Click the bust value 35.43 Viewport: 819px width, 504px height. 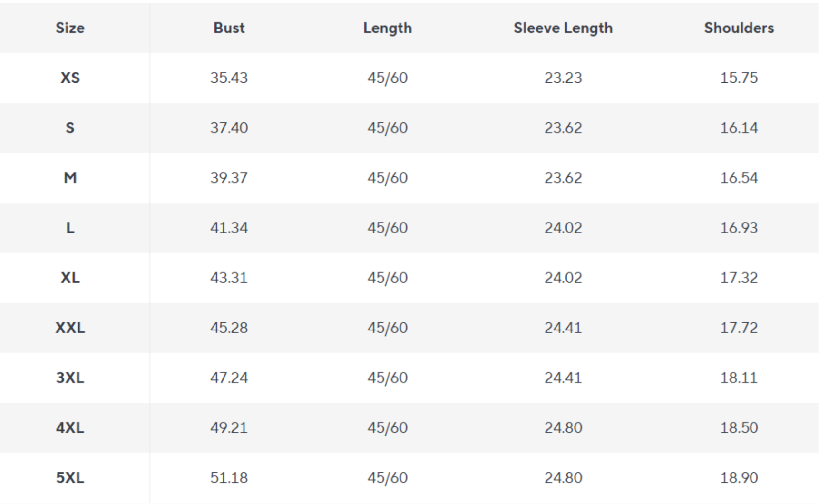pos(229,78)
